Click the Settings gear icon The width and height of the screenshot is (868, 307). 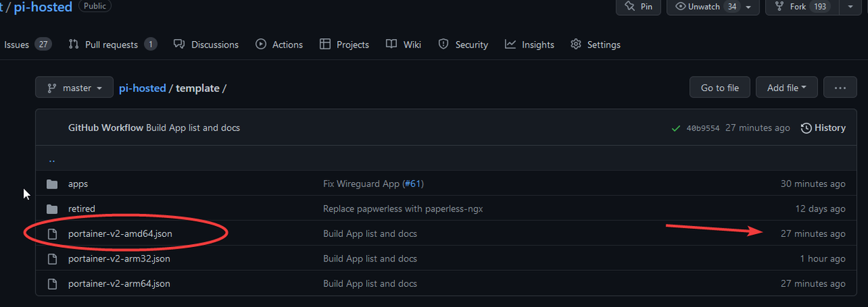[576, 45]
